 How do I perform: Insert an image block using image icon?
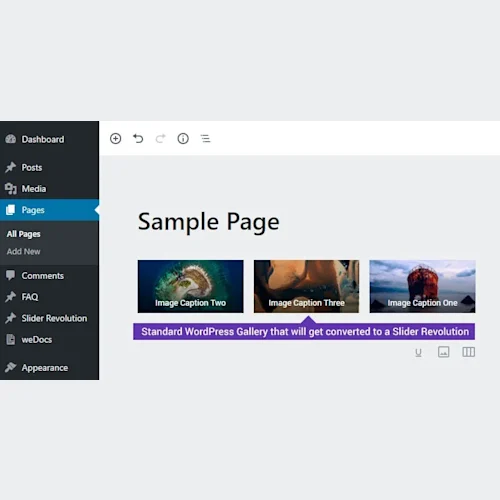pyautogui.click(x=443, y=352)
